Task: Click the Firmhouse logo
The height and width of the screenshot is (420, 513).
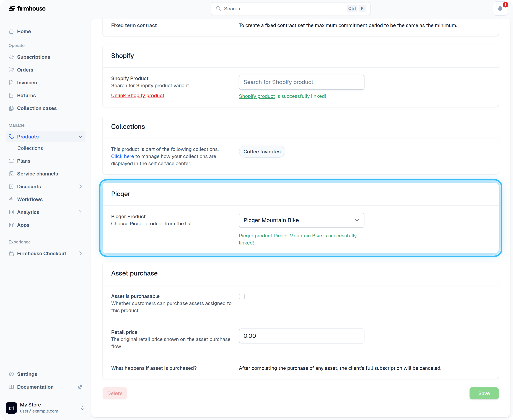Action: pyautogui.click(x=27, y=9)
